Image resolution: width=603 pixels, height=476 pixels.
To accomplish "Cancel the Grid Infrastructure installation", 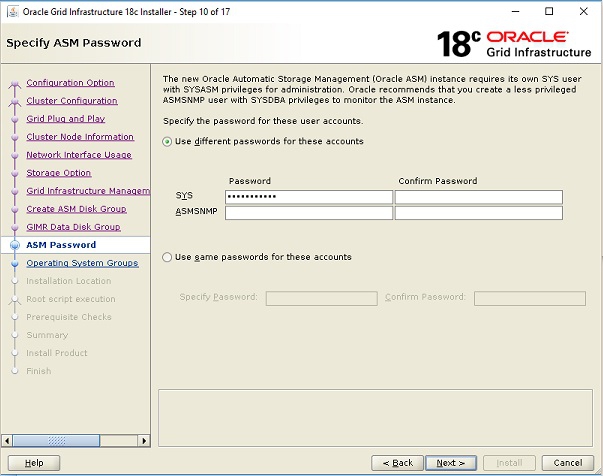I will (x=568, y=463).
